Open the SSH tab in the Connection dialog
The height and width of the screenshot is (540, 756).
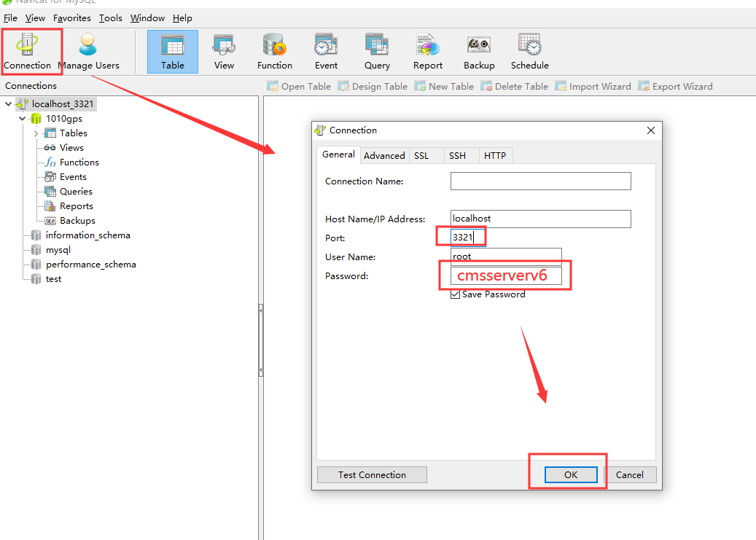click(457, 155)
